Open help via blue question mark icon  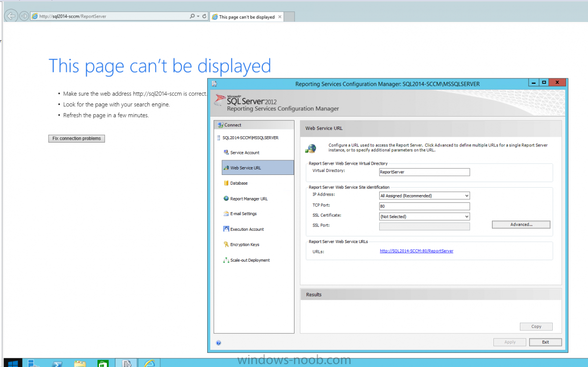tap(218, 343)
